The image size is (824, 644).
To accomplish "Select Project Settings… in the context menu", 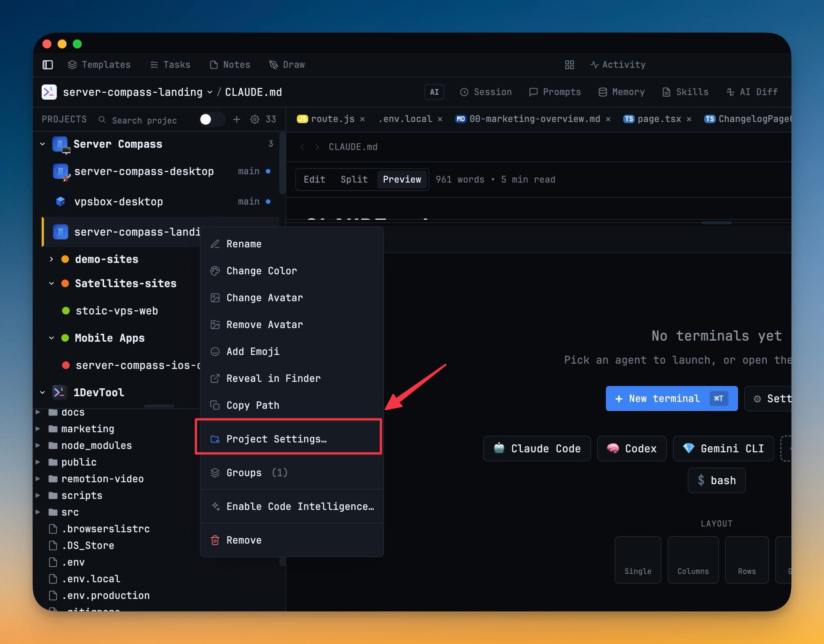I will 292,439.
